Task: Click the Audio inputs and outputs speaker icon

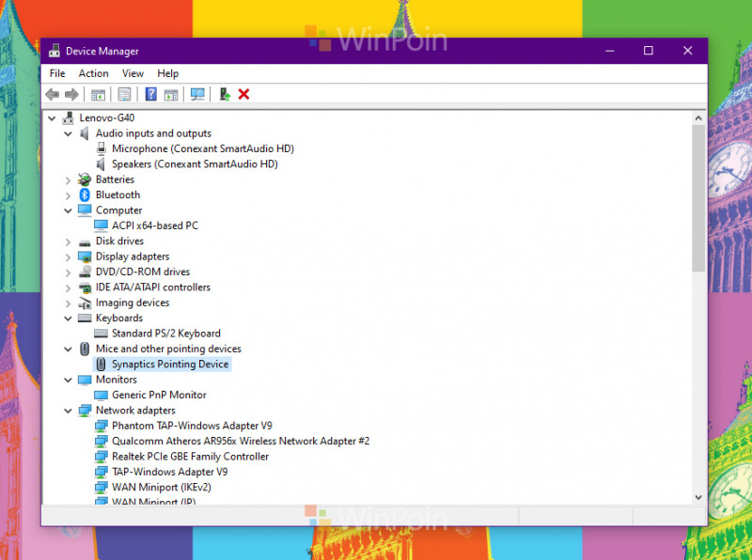Action: 85,133
